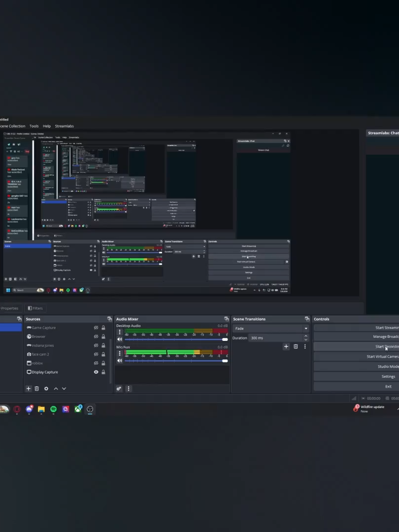Unlock the face cam 2 source
Image resolution: width=399 pixels, height=532 pixels.
[x=103, y=354]
